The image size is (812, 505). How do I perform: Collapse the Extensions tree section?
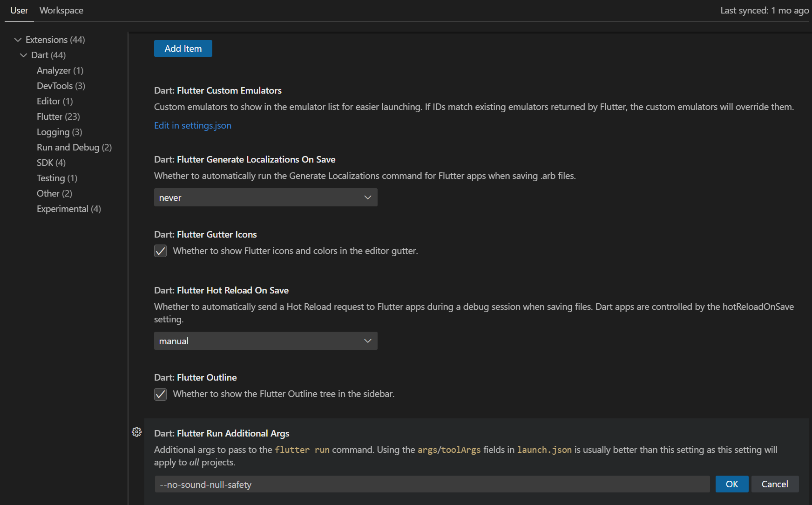18,40
